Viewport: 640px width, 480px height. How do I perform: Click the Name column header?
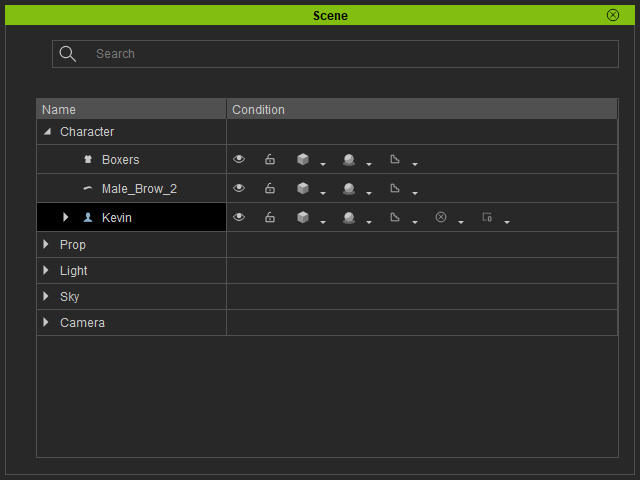(131, 109)
